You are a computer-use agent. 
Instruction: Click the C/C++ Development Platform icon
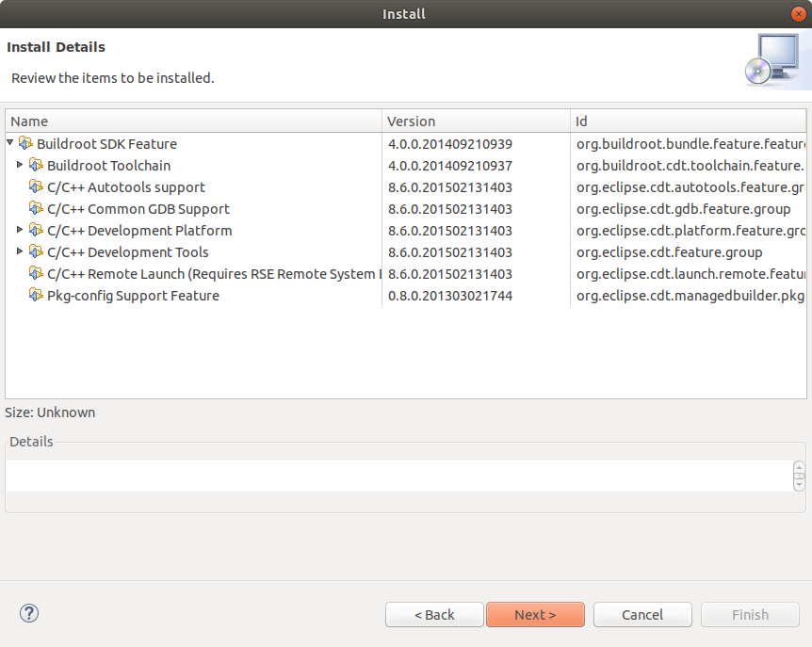point(36,231)
